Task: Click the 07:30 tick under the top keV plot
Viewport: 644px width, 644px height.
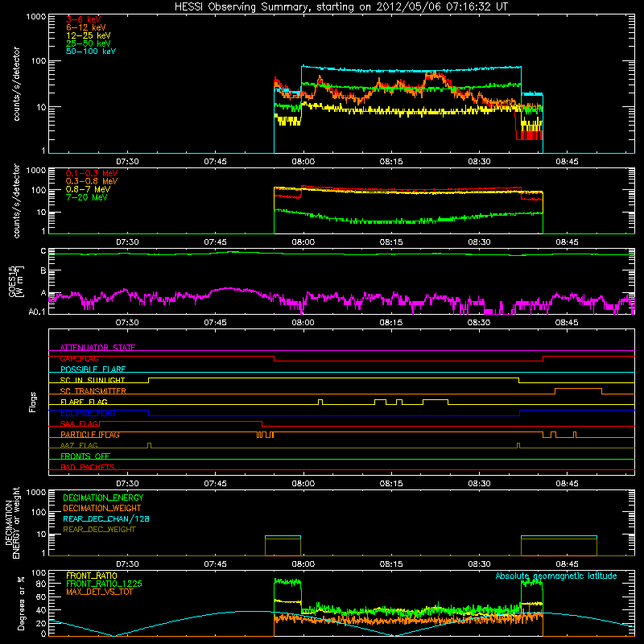Action: (127, 162)
